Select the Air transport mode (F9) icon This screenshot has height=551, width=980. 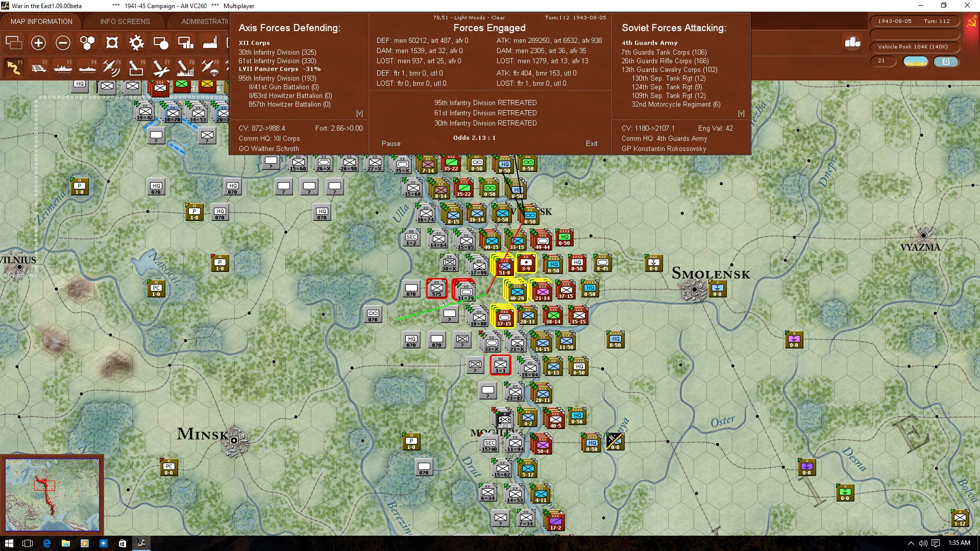(x=209, y=68)
